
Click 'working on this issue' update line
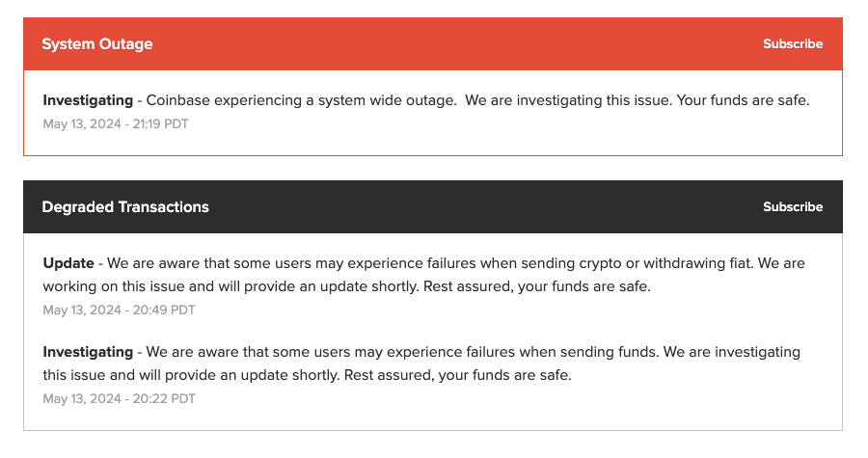coord(346,286)
